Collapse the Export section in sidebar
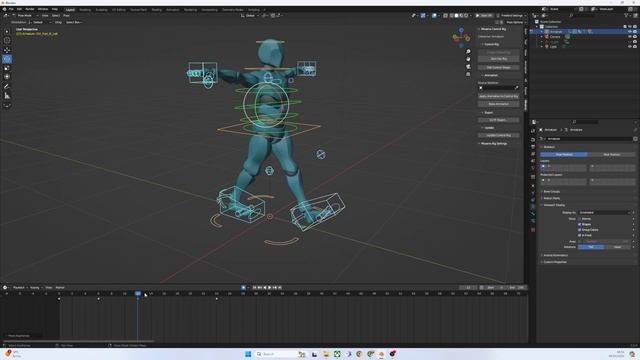640x360 pixels. point(488,112)
